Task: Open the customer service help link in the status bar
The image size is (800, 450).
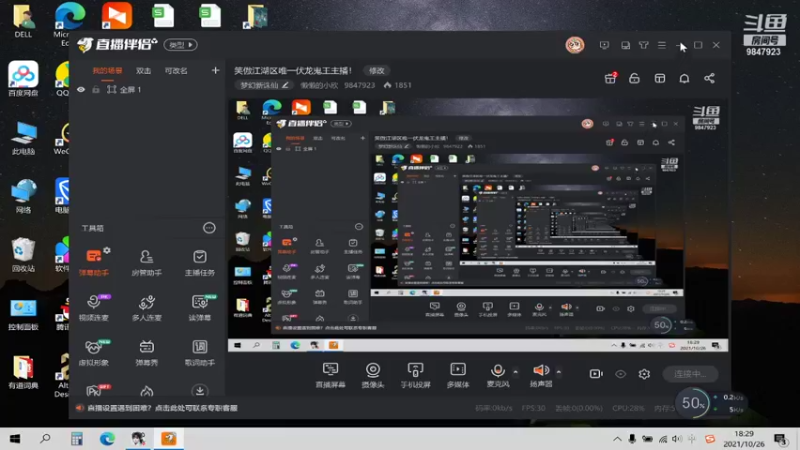Action: click(x=162, y=408)
